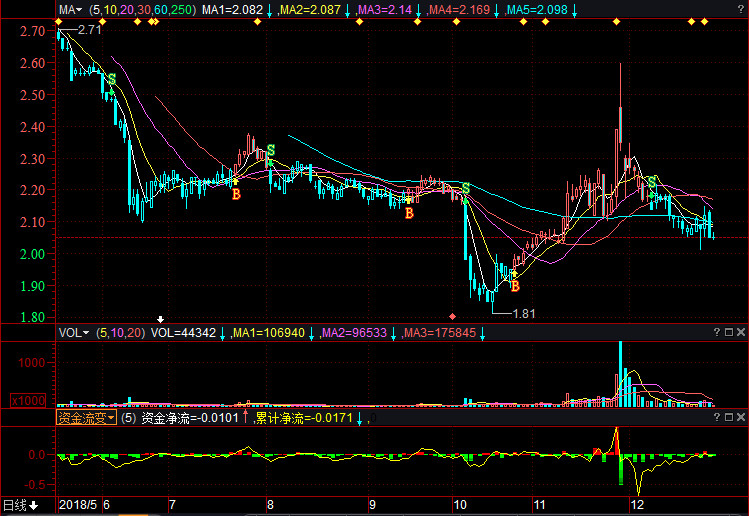Click the first yellow info diamond above 2.71
The height and width of the screenshot is (516, 749).
click(58, 22)
